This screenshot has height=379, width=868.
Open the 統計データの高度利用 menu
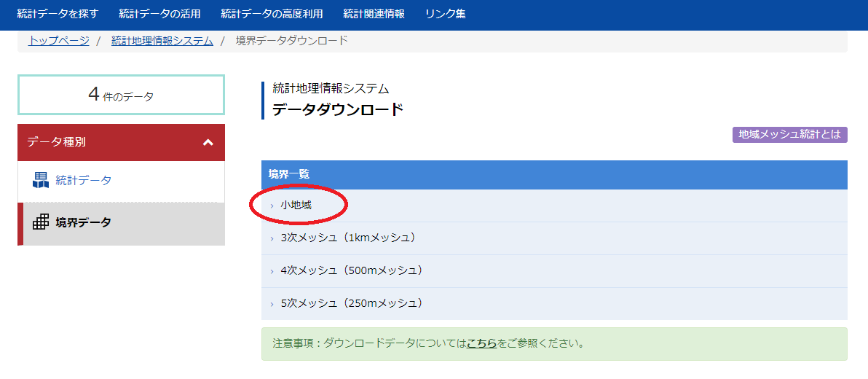271,15
